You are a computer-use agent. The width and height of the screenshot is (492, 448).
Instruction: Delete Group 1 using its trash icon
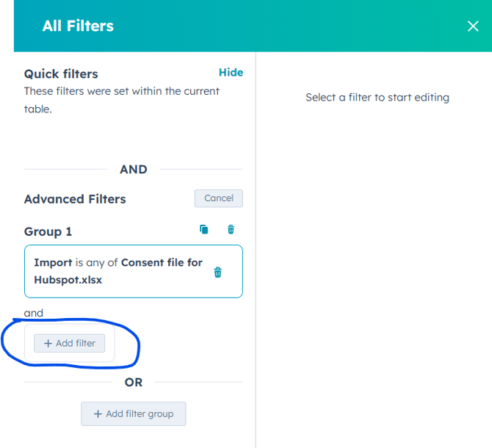tap(231, 230)
